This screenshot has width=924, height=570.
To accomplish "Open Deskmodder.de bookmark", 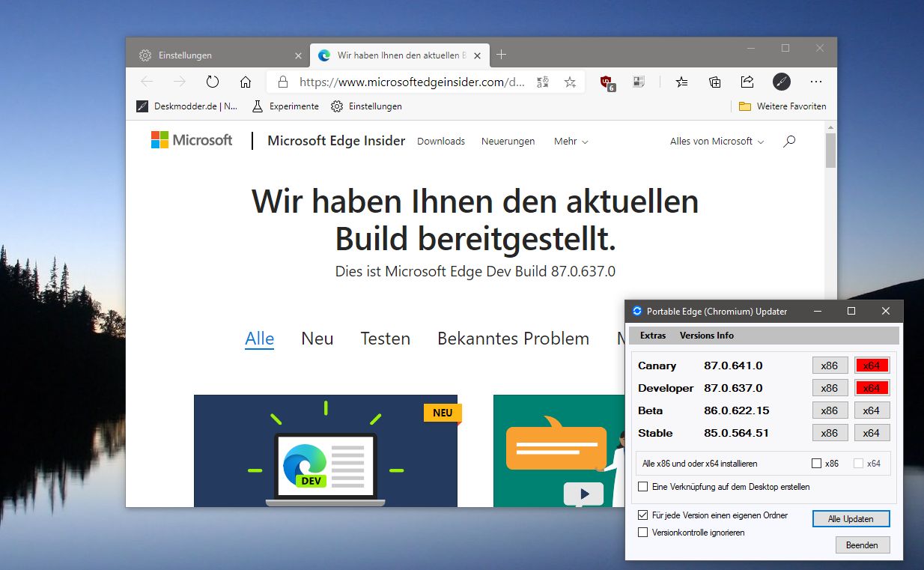I will [x=187, y=106].
